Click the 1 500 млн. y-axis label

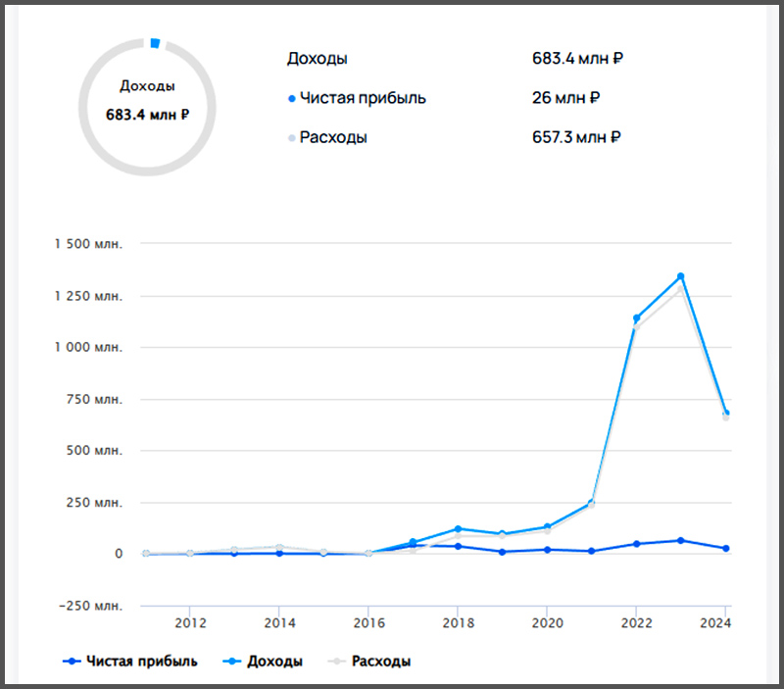coord(90,244)
